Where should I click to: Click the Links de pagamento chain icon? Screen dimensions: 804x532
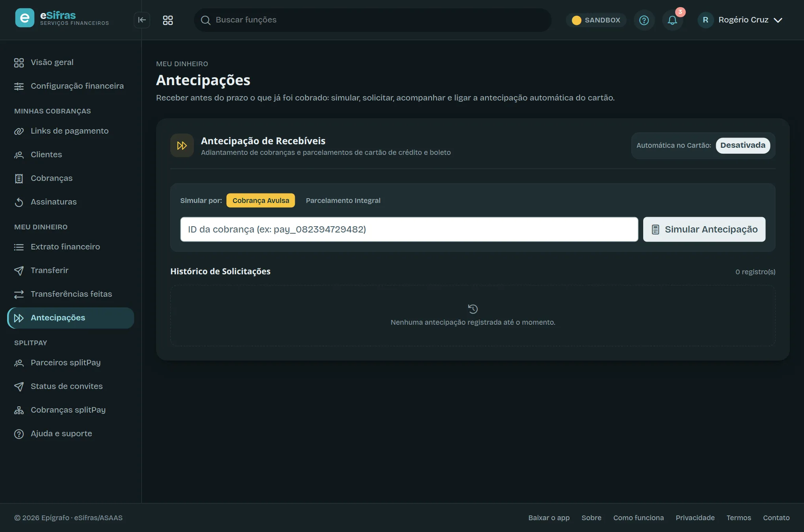click(x=19, y=131)
